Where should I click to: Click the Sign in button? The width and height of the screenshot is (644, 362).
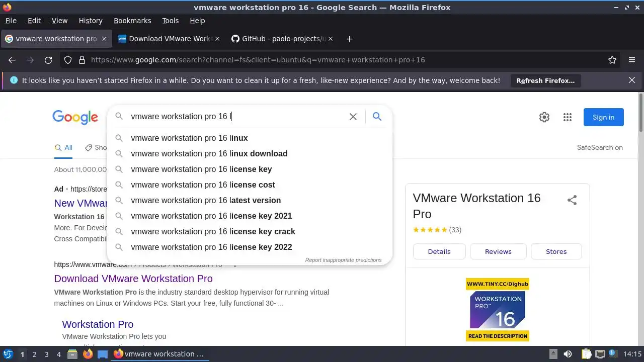click(x=603, y=117)
